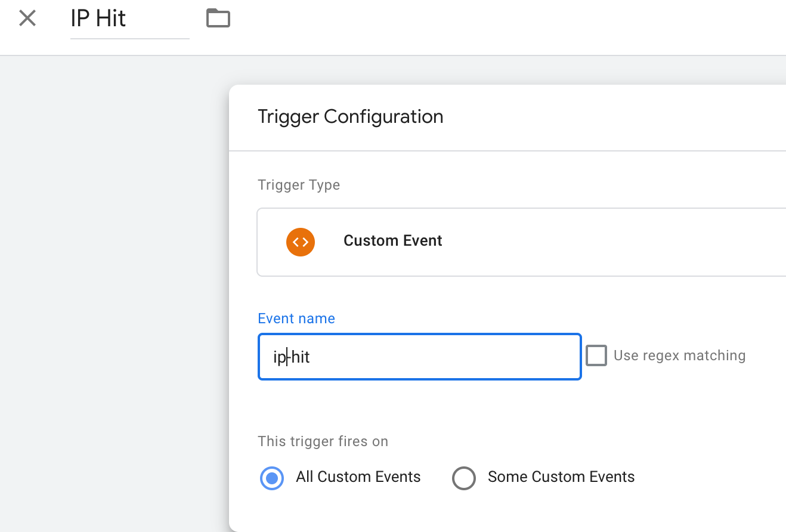786x532 pixels.
Task: Click on the "hit" text in event name
Action: (x=301, y=357)
